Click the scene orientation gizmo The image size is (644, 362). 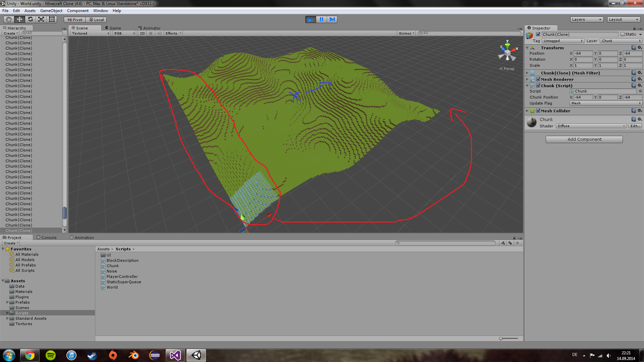pyautogui.click(x=507, y=53)
